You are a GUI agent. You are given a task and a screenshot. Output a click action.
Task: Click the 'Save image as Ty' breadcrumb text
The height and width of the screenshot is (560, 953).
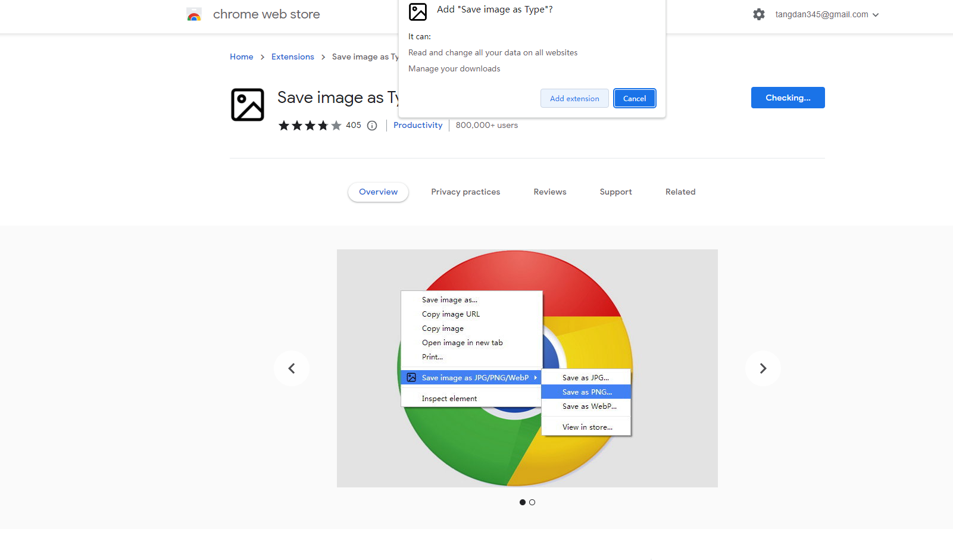[x=365, y=57]
